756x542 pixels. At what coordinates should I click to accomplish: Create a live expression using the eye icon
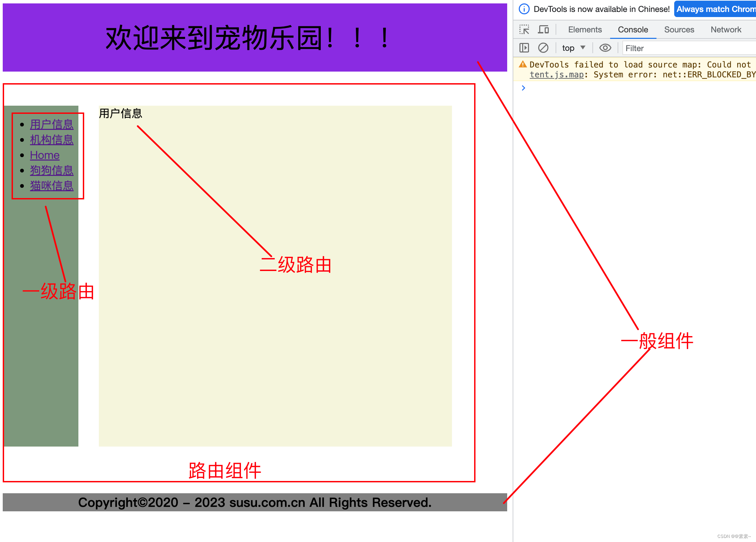605,48
